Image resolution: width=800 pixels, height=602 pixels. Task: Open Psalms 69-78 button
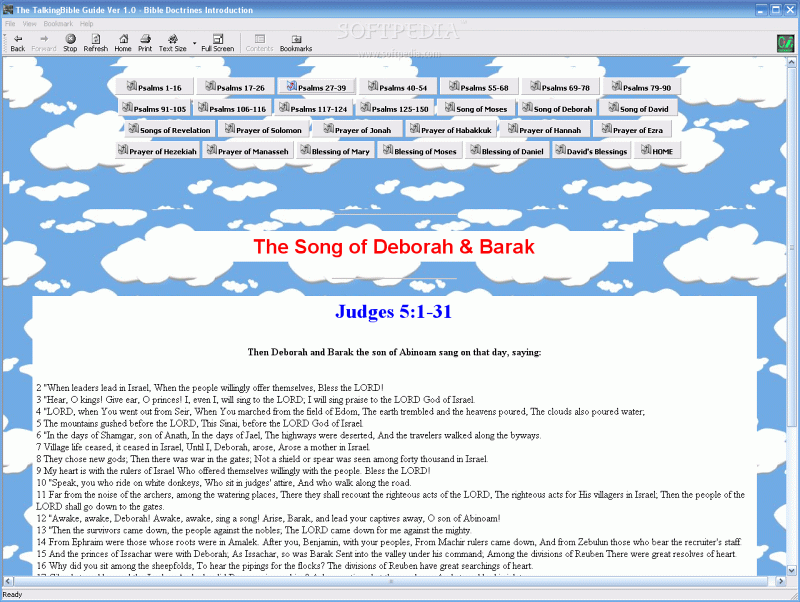tap(560, 87)
